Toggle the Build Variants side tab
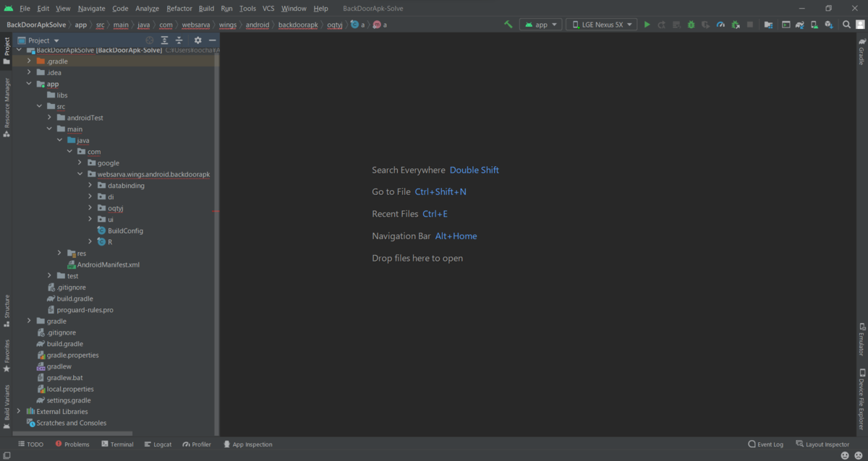Screen dimensions: 868x461 7,407
